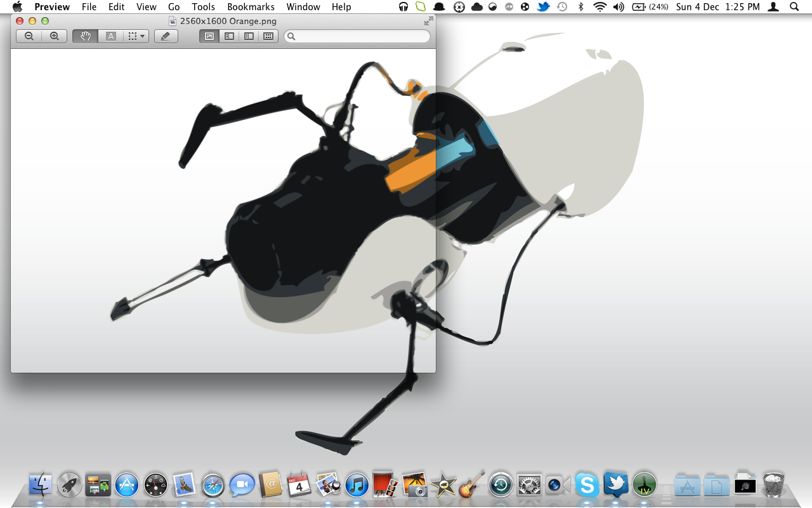This screenshot has height=508, width=812.
Task: Switch to Contact Sheet view
Action: click(268, 36)
